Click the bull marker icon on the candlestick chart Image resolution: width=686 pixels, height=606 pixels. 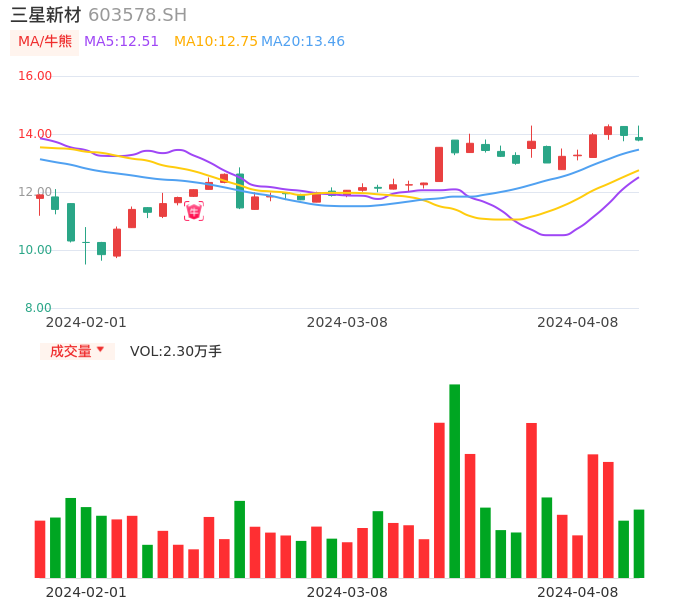(x=194, y=211)
